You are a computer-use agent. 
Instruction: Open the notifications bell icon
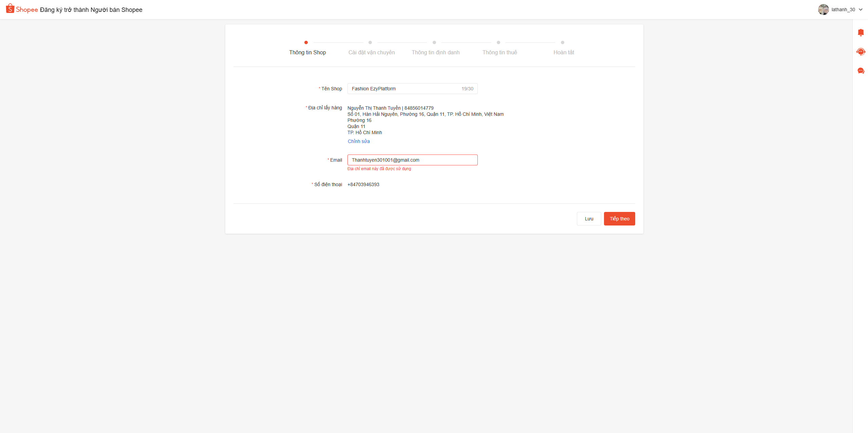point(861,33)
